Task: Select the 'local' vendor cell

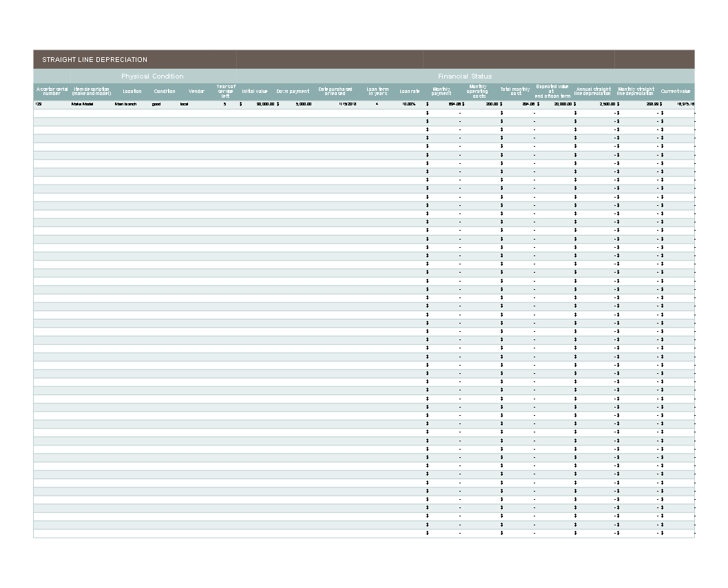Action: (x=185, y=104)
